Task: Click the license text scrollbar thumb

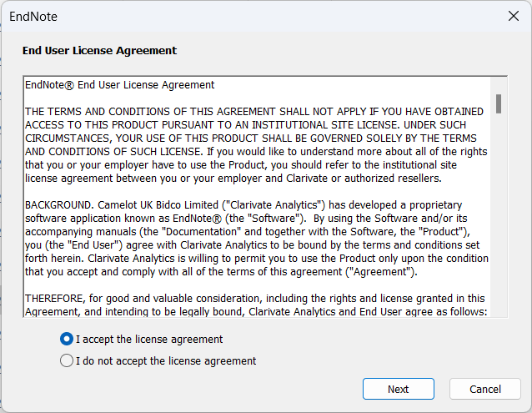Action: coord(498,103)
